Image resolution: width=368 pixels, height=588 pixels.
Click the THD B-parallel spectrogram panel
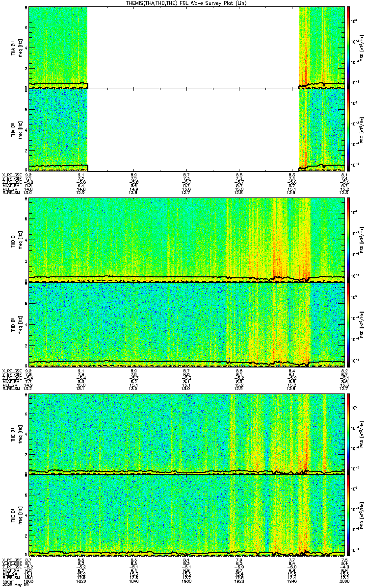tap(186, 324)
